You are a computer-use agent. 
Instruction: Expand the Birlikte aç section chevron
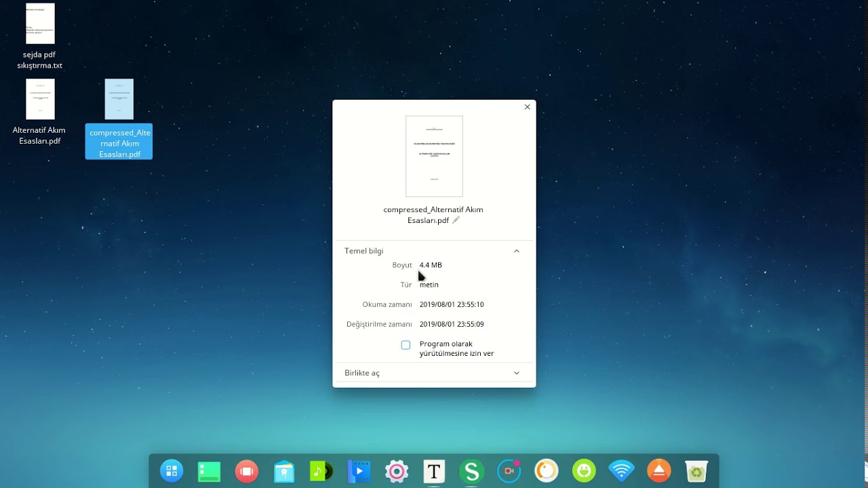click(x=517, y=373)
